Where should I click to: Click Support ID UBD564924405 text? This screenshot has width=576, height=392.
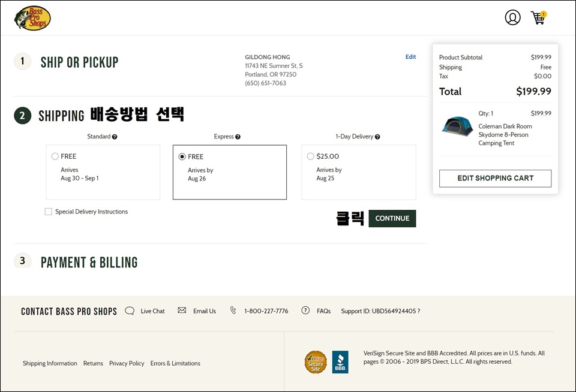tap(380, 311)
